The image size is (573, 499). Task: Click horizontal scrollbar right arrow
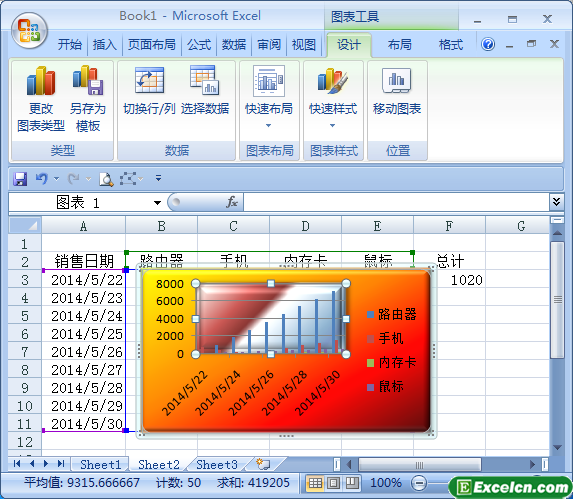click(532, 464)
